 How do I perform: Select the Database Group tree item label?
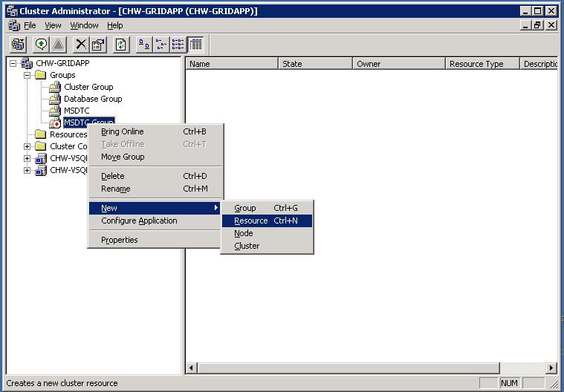[93, 99]
